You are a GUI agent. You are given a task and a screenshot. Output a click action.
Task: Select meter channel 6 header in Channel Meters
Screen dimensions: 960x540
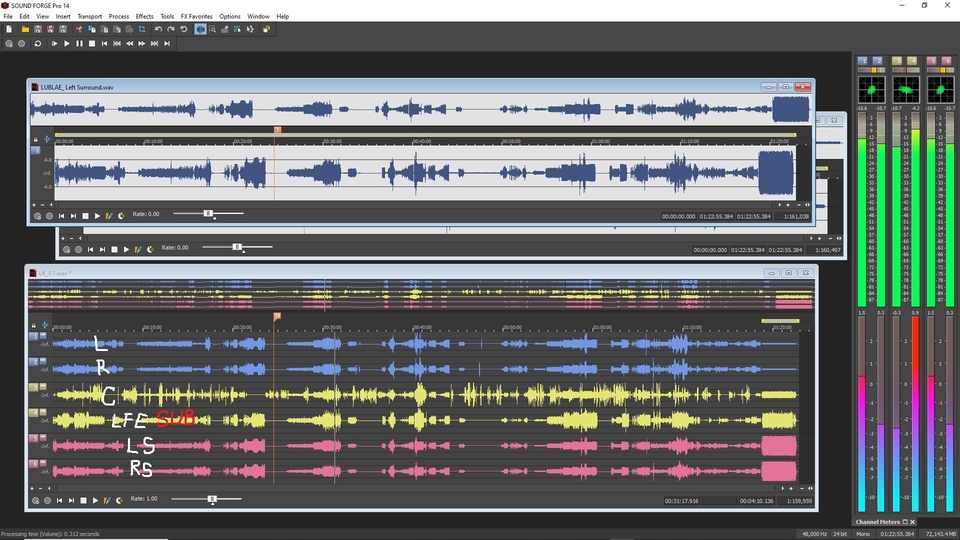click(x=947, y=61)
